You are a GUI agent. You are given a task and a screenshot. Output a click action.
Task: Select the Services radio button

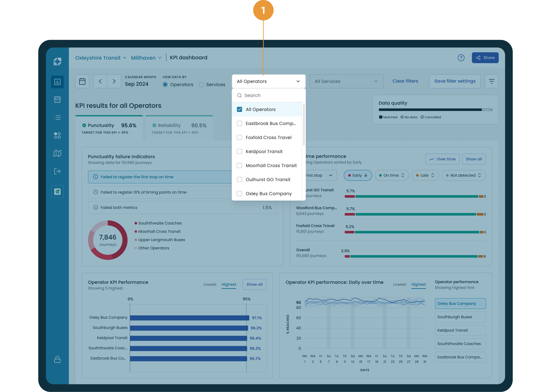coord(201,84)
